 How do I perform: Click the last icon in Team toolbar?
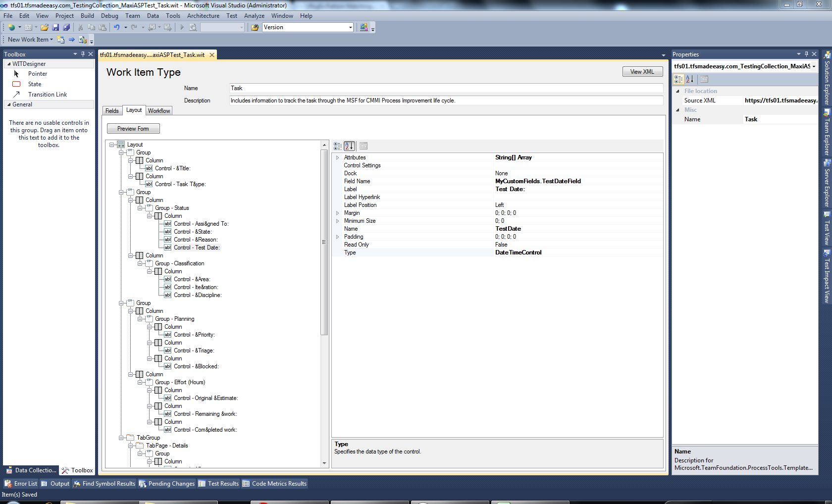point(83,40)
